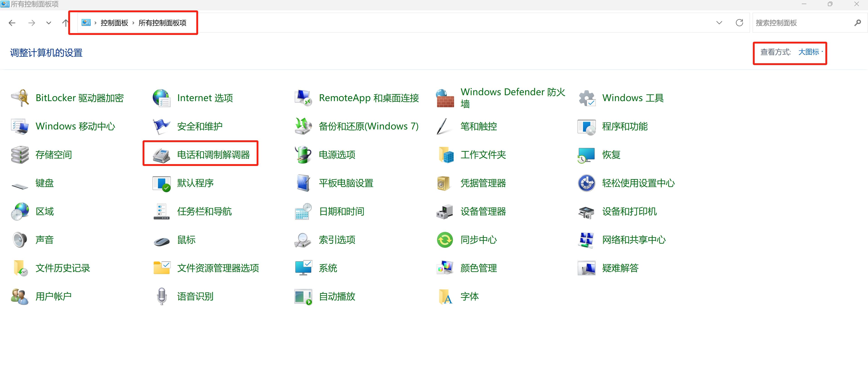Image resolution: width=868 pixels, height=389 pixels.
Task: Open the 电源选项 battery icon
Action: click(303, 155)
